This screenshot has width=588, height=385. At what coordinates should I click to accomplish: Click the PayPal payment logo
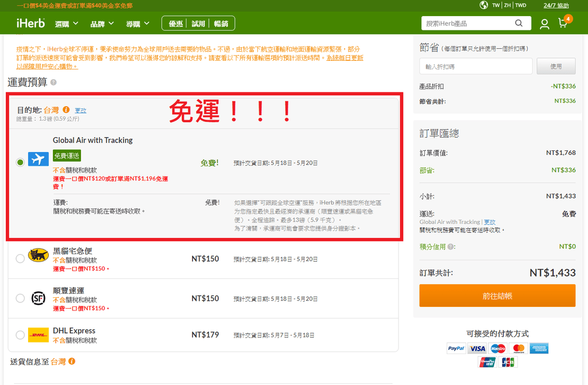point(456,348)
